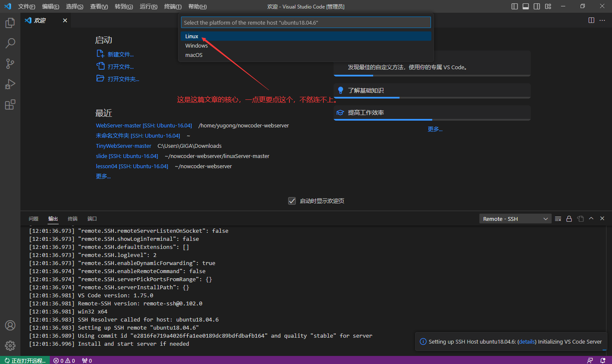Click the VS Code logo in title bar
This screenshot has height=364, width=612.
[8, 6]
